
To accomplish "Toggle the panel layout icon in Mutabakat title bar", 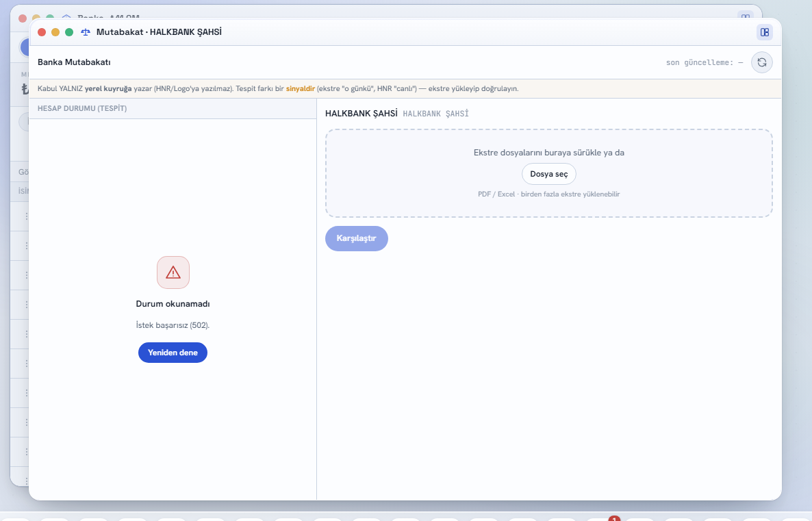I will (764, 32).
